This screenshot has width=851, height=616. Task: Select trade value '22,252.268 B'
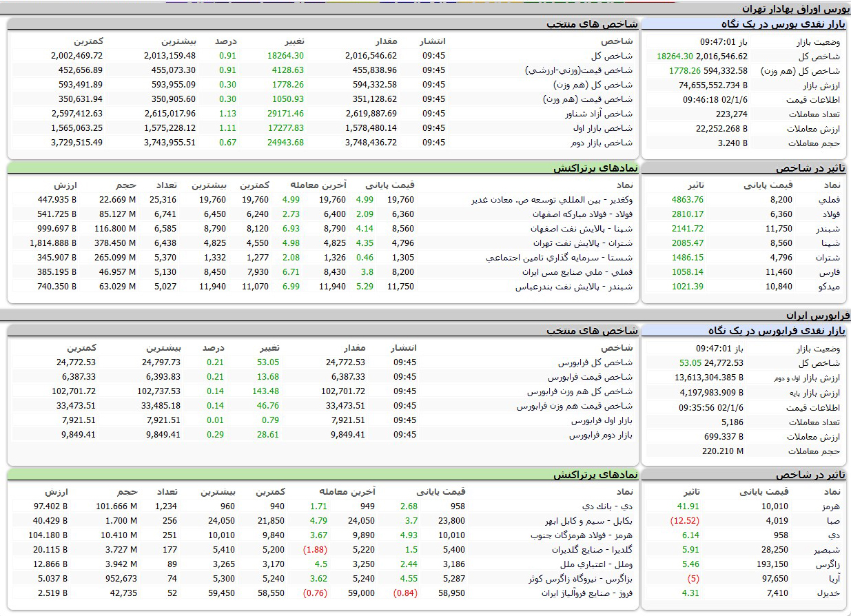[721, 129]
